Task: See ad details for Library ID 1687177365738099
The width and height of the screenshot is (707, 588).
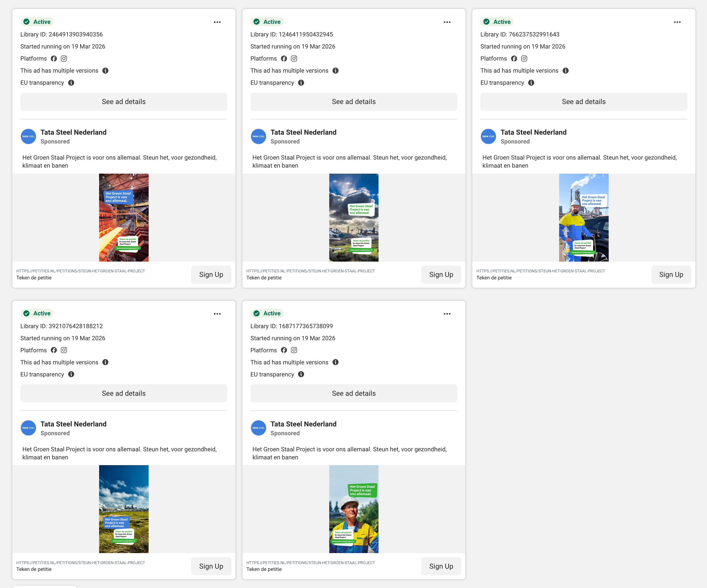Action: [354, 393]
